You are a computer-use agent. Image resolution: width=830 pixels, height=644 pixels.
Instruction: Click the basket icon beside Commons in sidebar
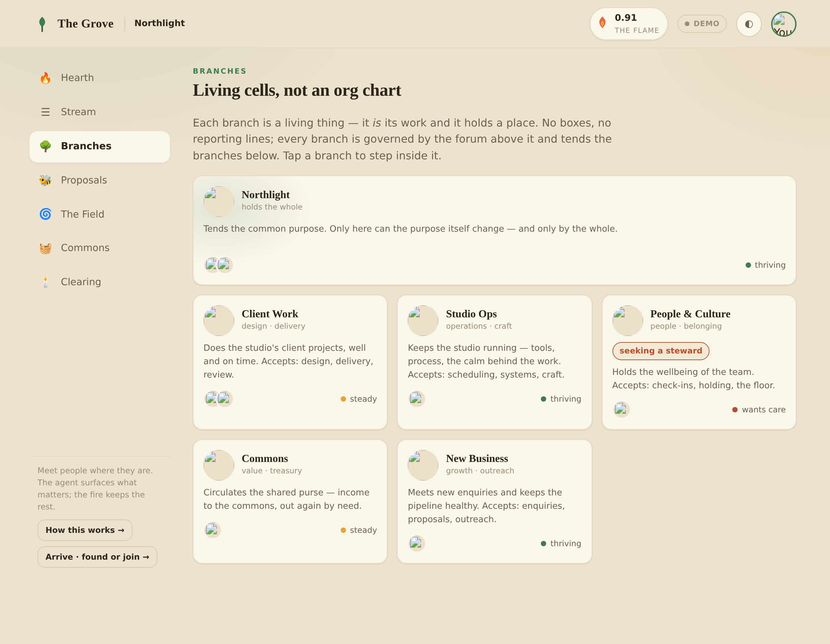[x=45, y=248]
